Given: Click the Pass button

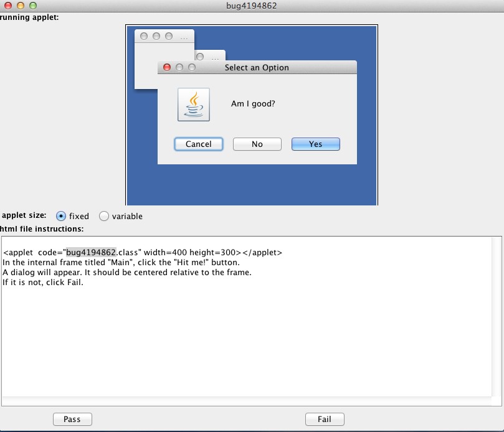Looking at the screenshot, I should (72, 419).
